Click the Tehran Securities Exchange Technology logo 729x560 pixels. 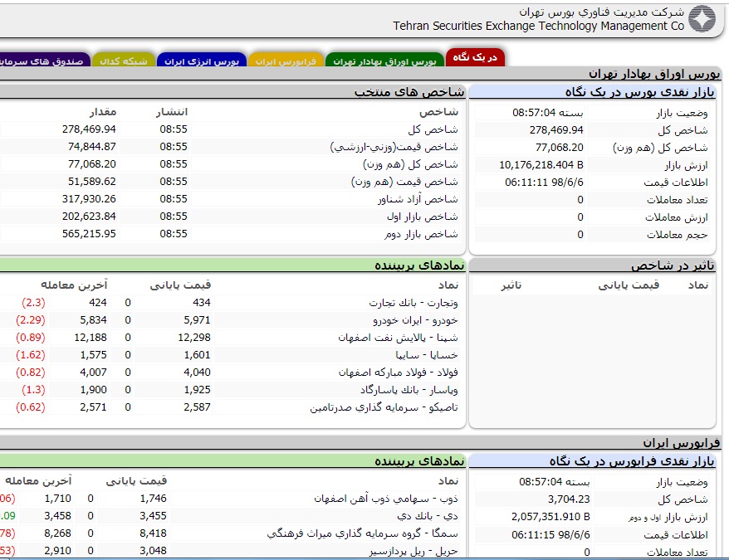702,19
